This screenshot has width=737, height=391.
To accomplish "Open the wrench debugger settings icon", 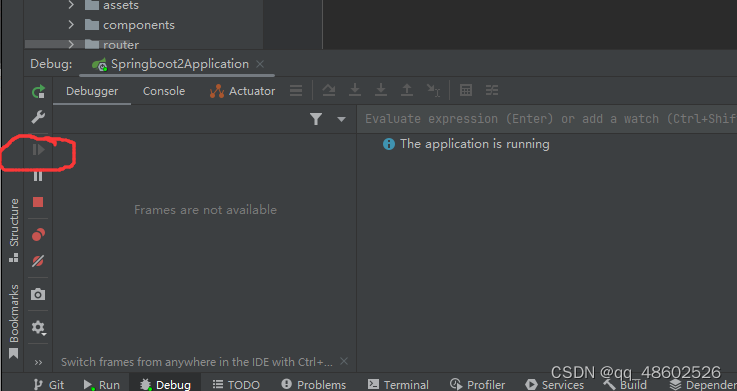I will tap(38, 117).
